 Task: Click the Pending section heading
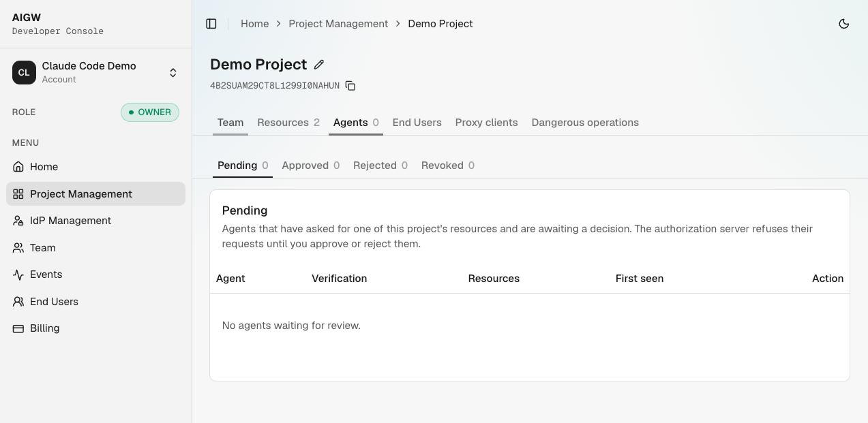(245, 211)
